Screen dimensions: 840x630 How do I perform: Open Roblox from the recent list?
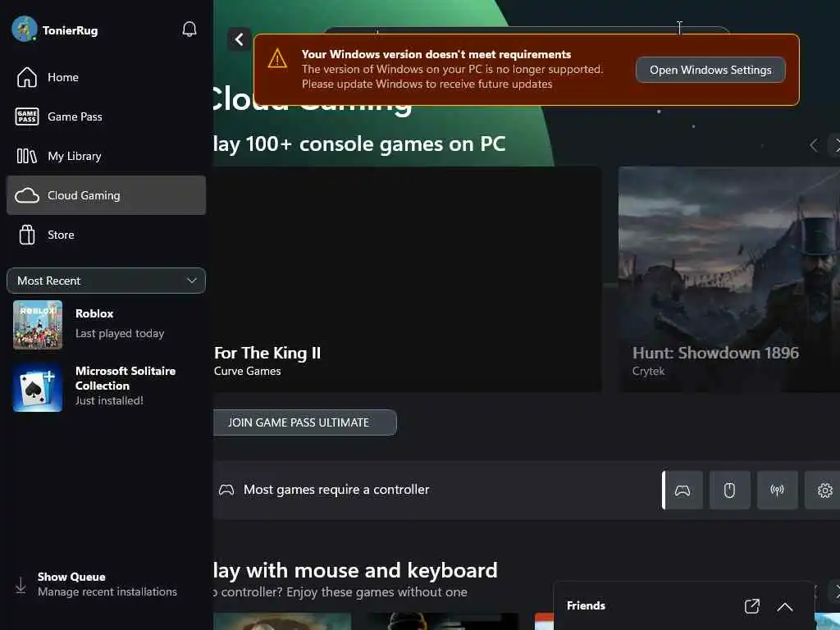click(106, 325)
